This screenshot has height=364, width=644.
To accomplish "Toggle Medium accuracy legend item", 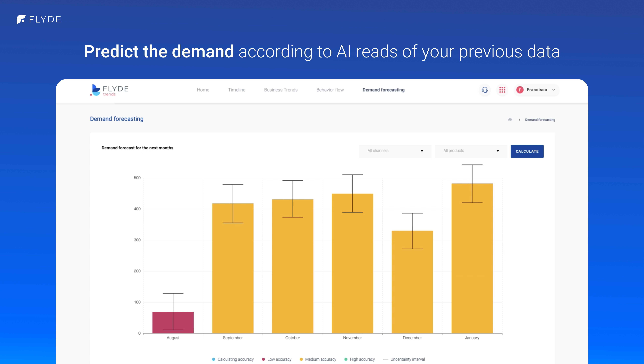I will pos(318,359).
